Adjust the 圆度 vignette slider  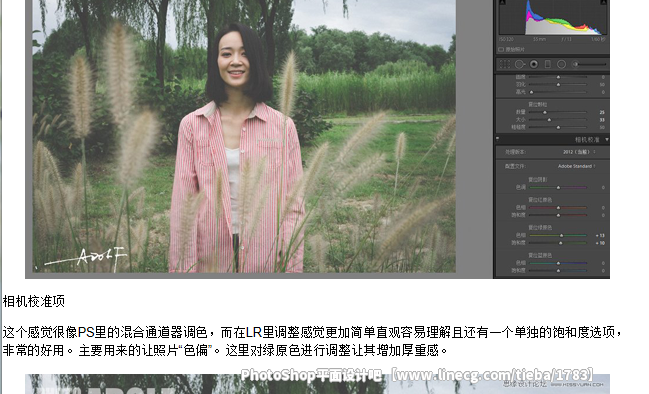[x=558, y=77]
